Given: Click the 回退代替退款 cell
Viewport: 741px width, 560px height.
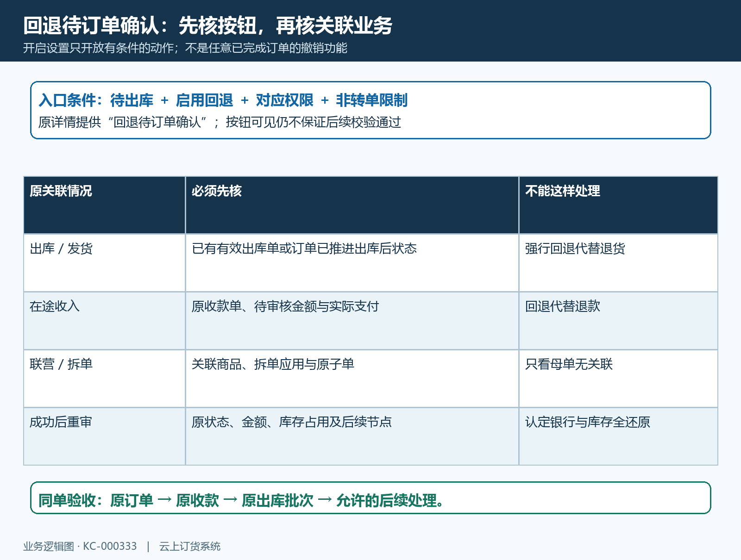Looking at the screenshot, I should (618, 321).
